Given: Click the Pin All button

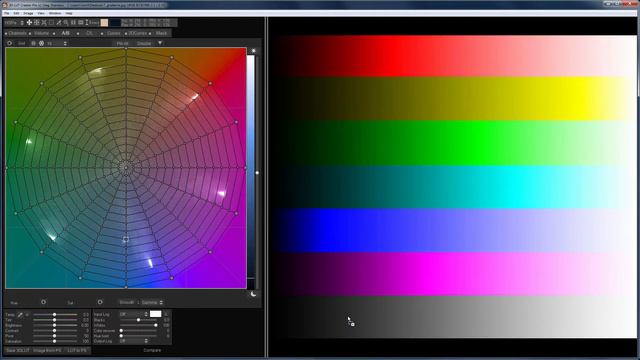Looking at the screenshot, I should pyautogui.click(x=122, y=43).
